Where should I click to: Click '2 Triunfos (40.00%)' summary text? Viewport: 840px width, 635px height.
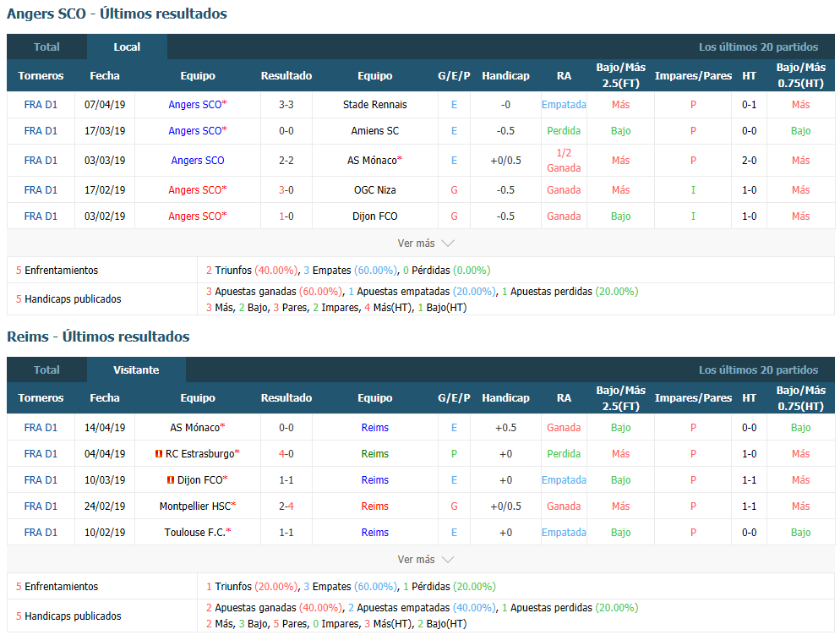tap(252, 271)
